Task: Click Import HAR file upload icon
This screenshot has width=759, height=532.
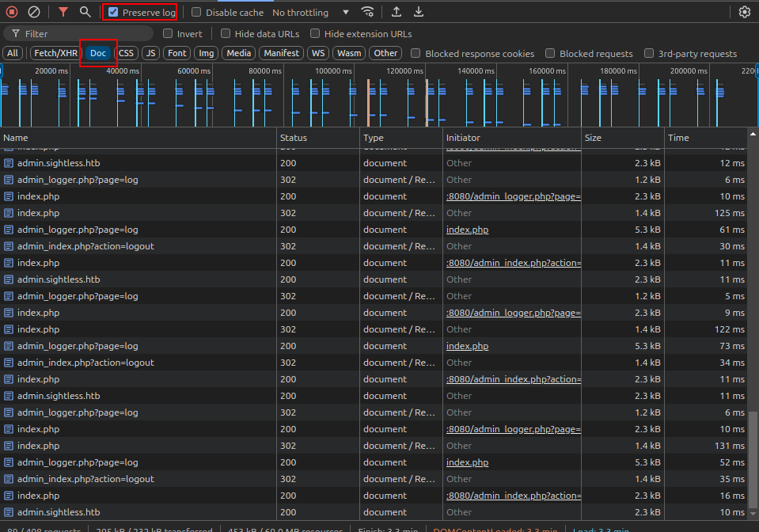Action: 397,12
